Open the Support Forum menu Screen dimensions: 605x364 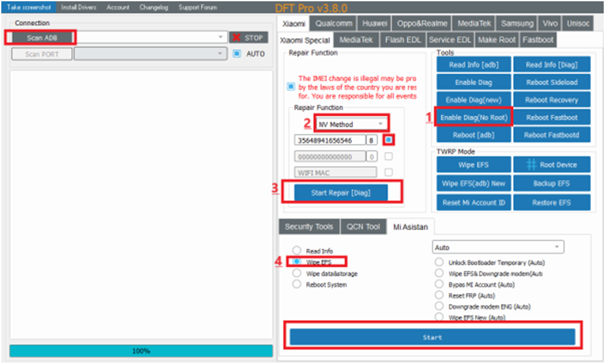197,7
